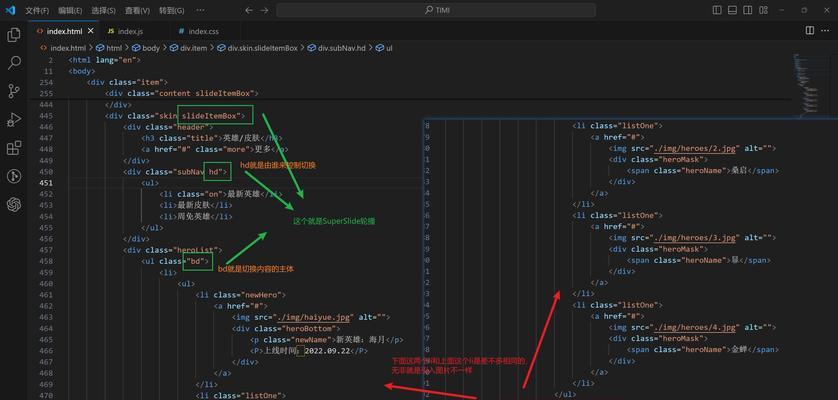
Task: Open the ul breadcrumb item
Action: 384,48
